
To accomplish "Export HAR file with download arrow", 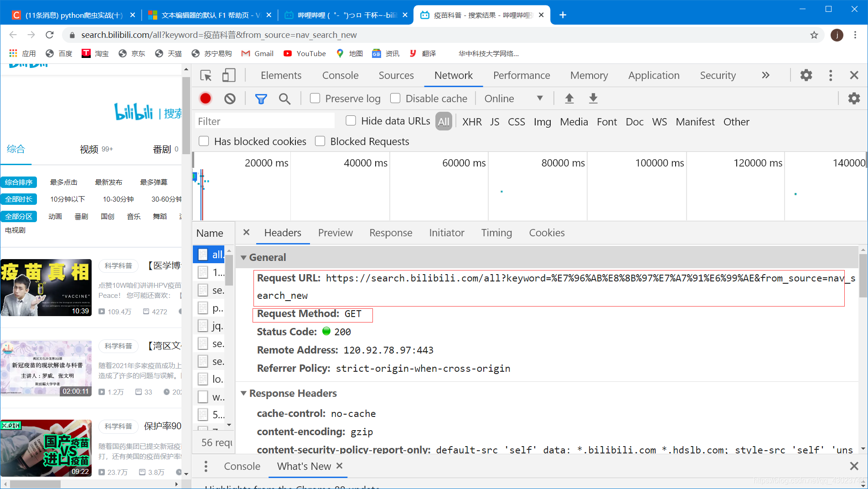I will [x=593, y=98].
